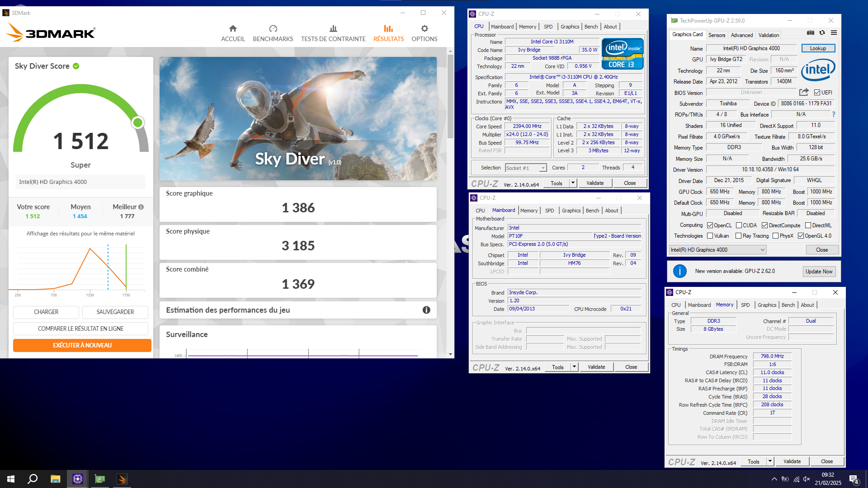The height and width of the screenshot is (488, 868).
Task: Click the Bus Interface question mark icon
Action: click(834, 114)
